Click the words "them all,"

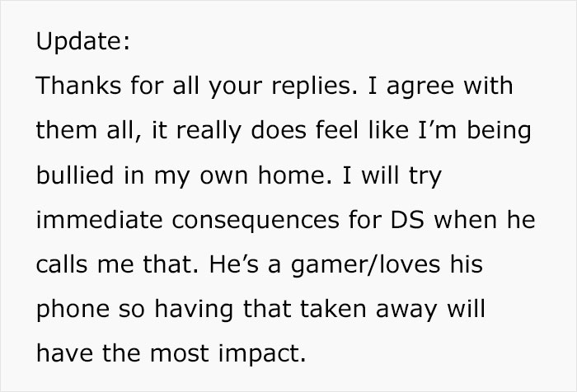[88, 130]
